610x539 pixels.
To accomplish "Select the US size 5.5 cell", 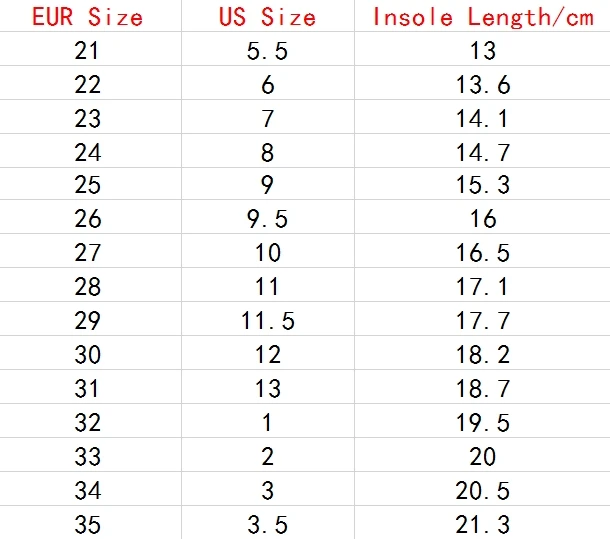I will (x=268, y=49).
